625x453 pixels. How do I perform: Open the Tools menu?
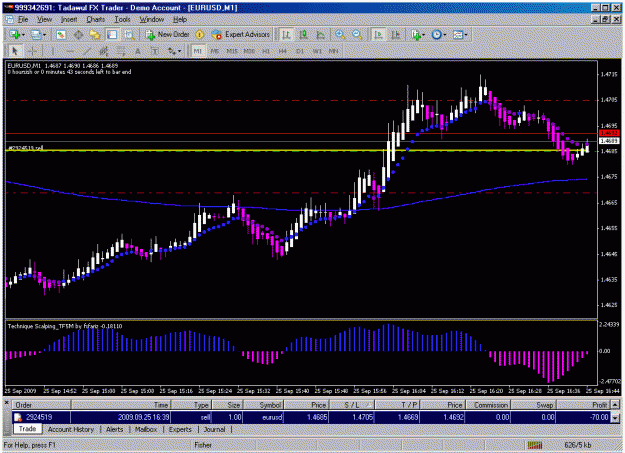click(x=122, y=19)
